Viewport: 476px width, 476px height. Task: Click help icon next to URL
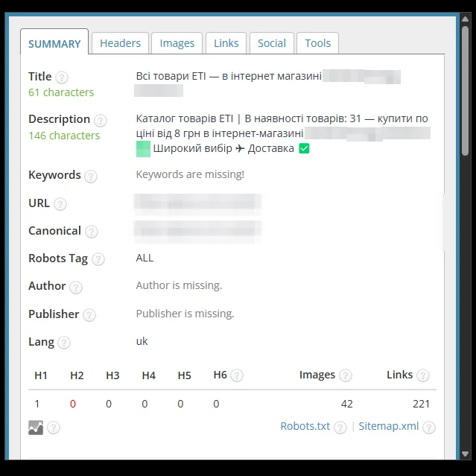[x=60, y=204]
